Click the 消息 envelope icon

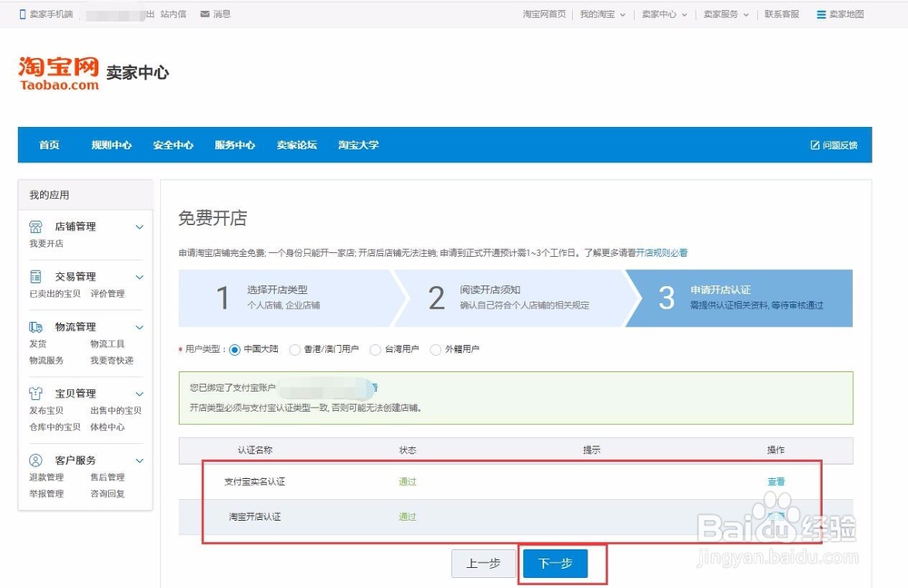[205, 14]
